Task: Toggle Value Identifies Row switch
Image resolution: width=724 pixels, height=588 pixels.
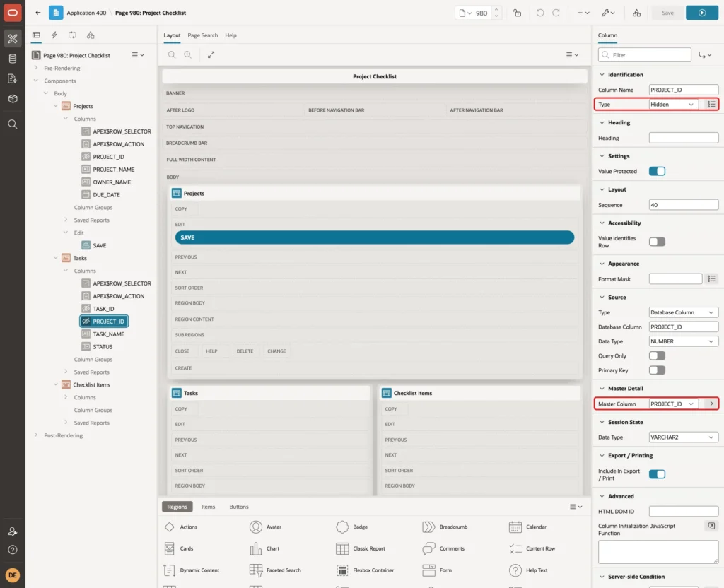Action: pos(657,242)
